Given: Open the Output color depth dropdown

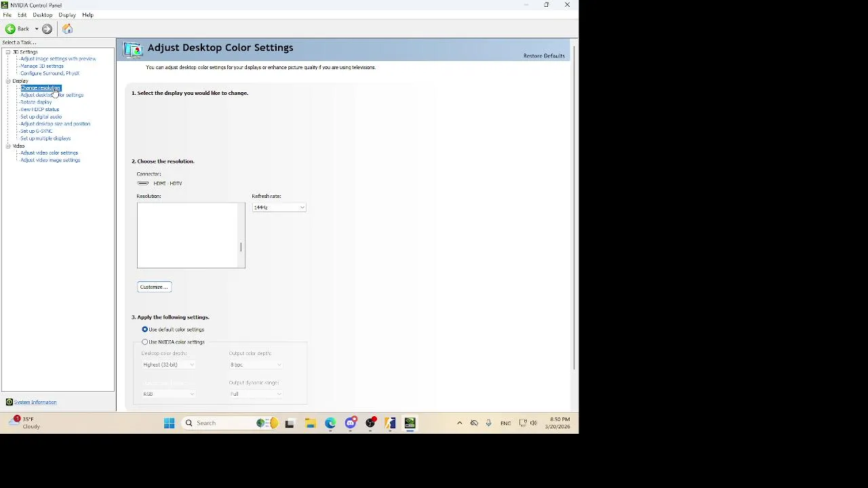Looking at the screenshot, I should [256, 365].
